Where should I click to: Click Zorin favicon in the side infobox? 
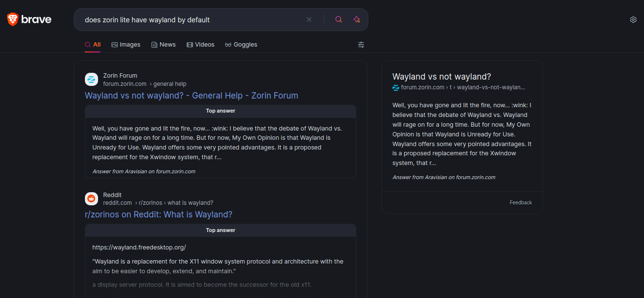point(396,87)
